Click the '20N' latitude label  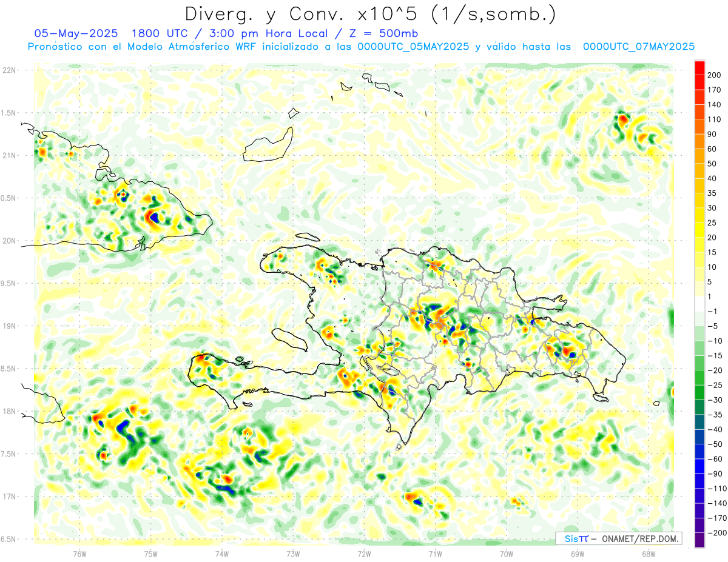tap(9, 241)
